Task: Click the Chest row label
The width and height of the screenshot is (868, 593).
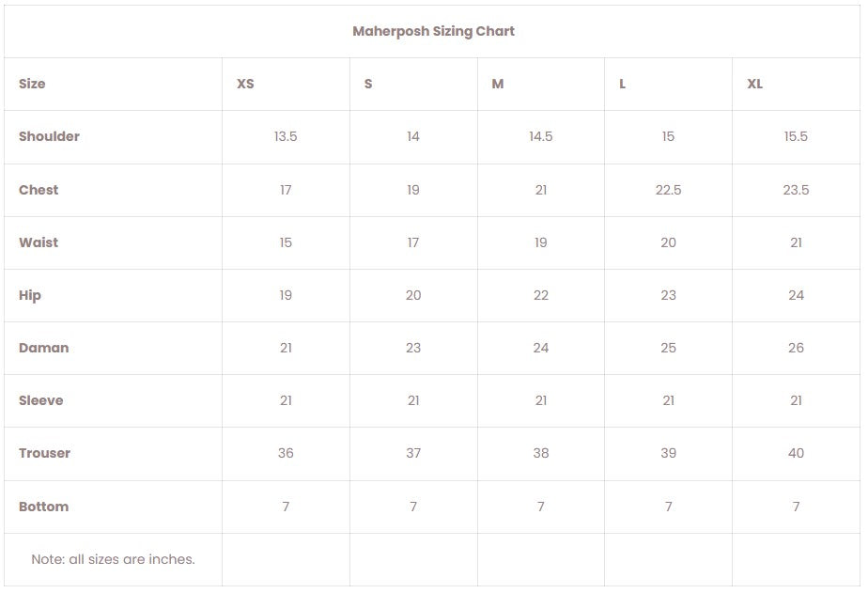Action: [x=39, y=190]
